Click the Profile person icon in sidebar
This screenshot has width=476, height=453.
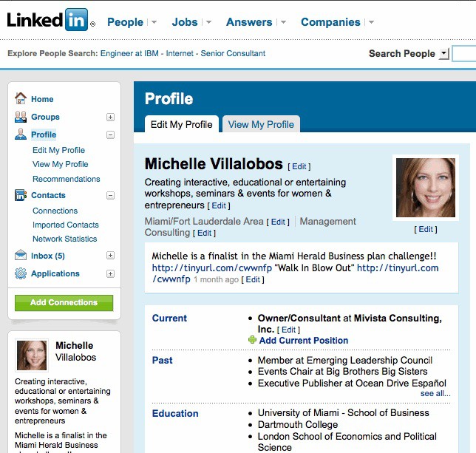(21, 134)
